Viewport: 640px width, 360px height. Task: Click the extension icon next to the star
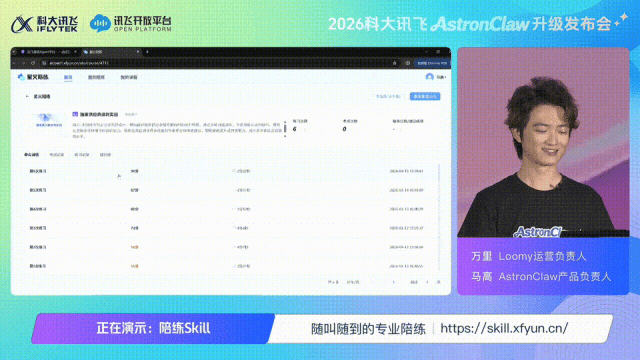407,63
